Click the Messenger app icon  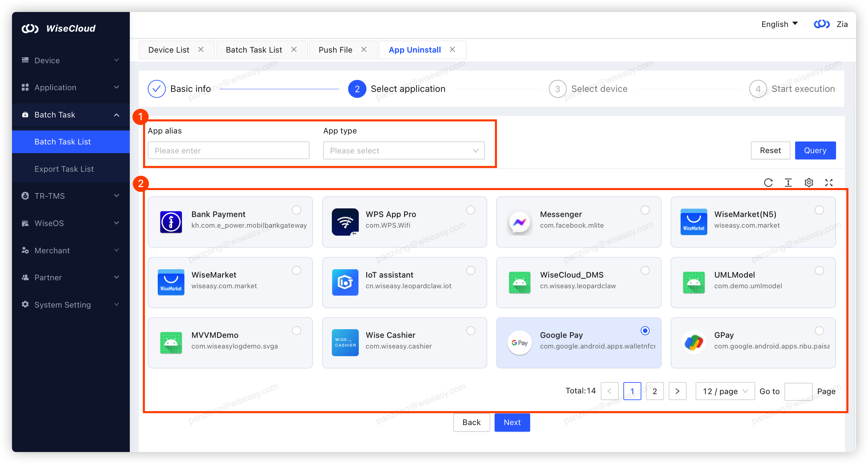(x=519, y=222)
